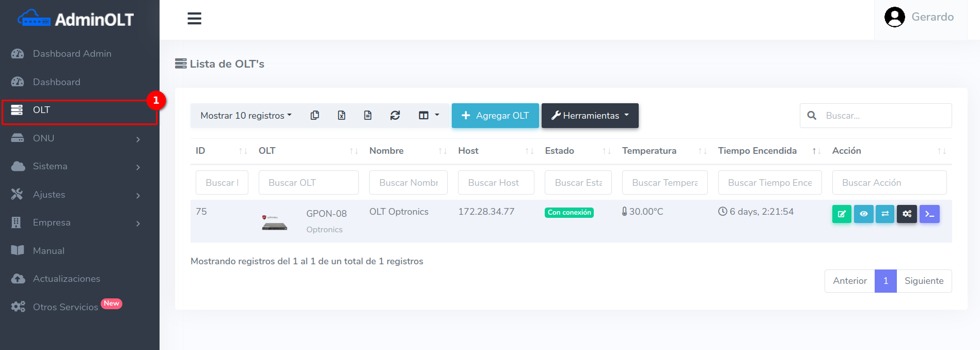The height and width of the screenshot is (350, 980).
Task: Toggle the hamburger sidebar menu
Action: tap(194, 19)
